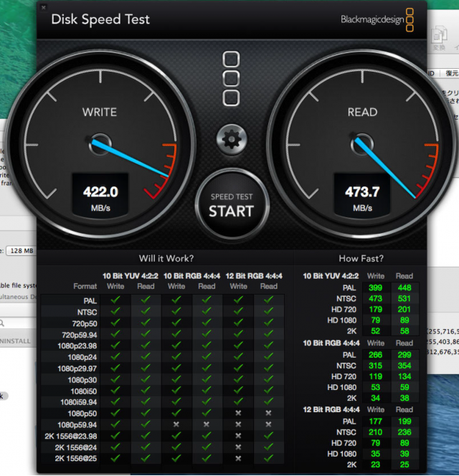Click the 1080p59.94 10 Bit YUV Read checkmark

[x=146, y=424]
